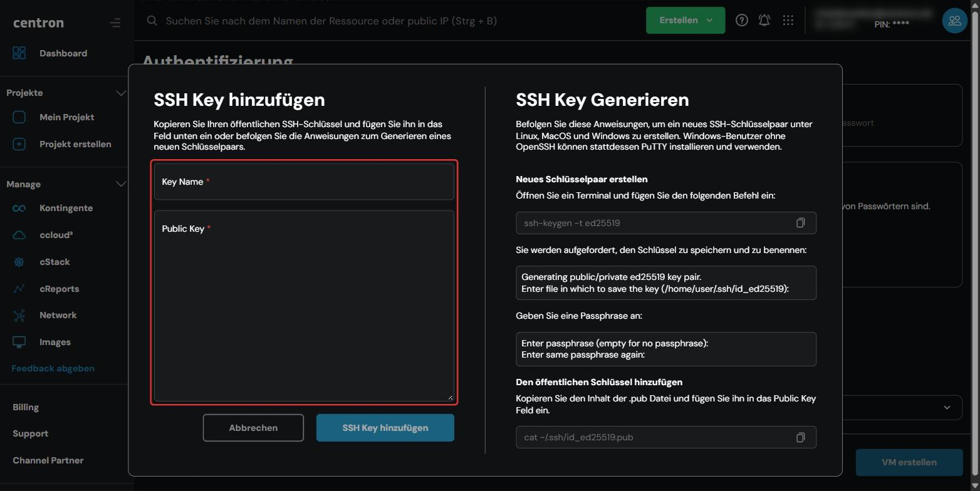The width and height of the screenshot is (980, 491).
Task: Focus the Key Name input field
Action: (x=304, y=182)
